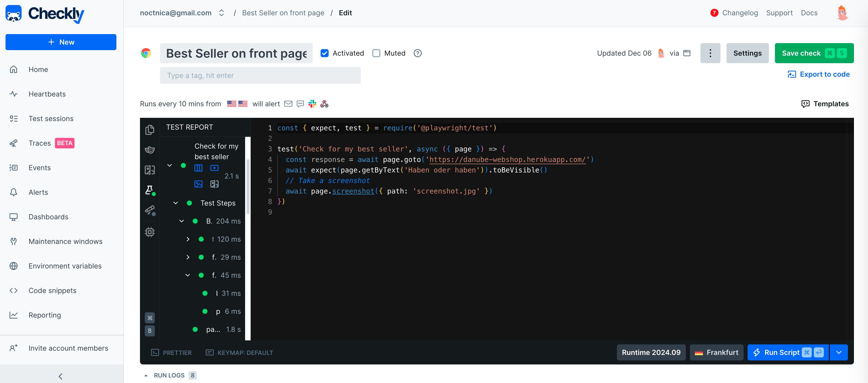Click the Save check button

click(x=802, y=53)
